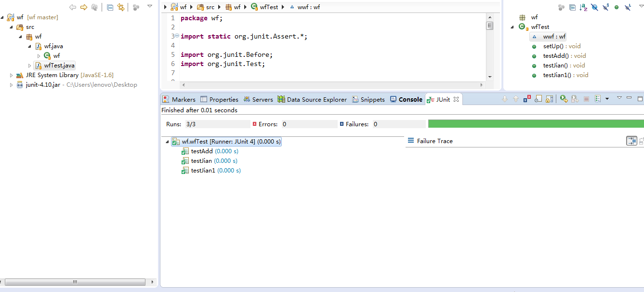
Task: Hide fields in Outline view
Action: coord(594,7)
